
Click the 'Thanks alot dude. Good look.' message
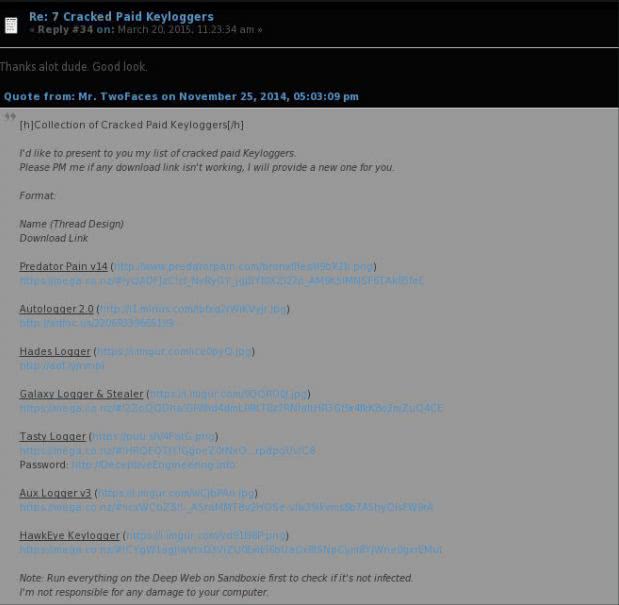coord(73,67)
